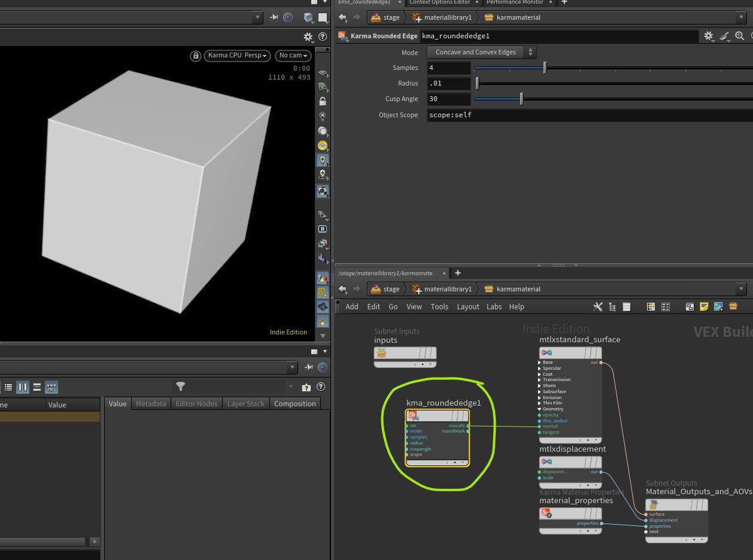Image resolution: width=753 pixels, height=560 pixels.
Task: Switch to the Composition tab
Action: point(294,404)
